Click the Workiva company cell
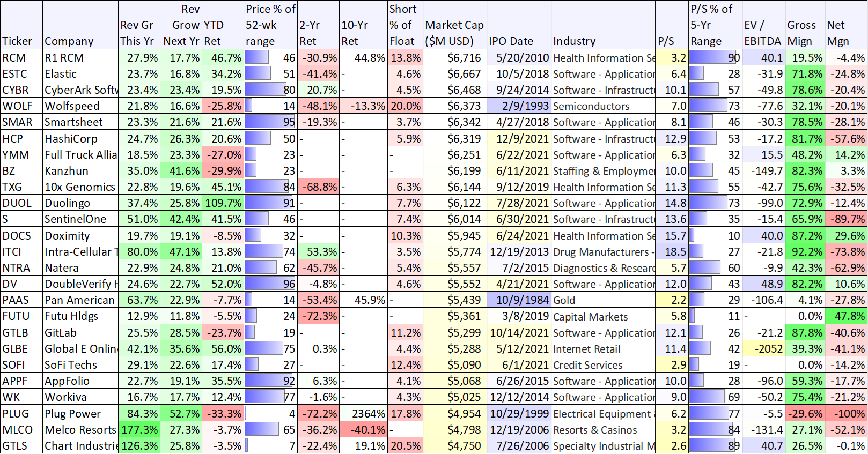Viewport: 868px width, 454px height. [80, 397]
